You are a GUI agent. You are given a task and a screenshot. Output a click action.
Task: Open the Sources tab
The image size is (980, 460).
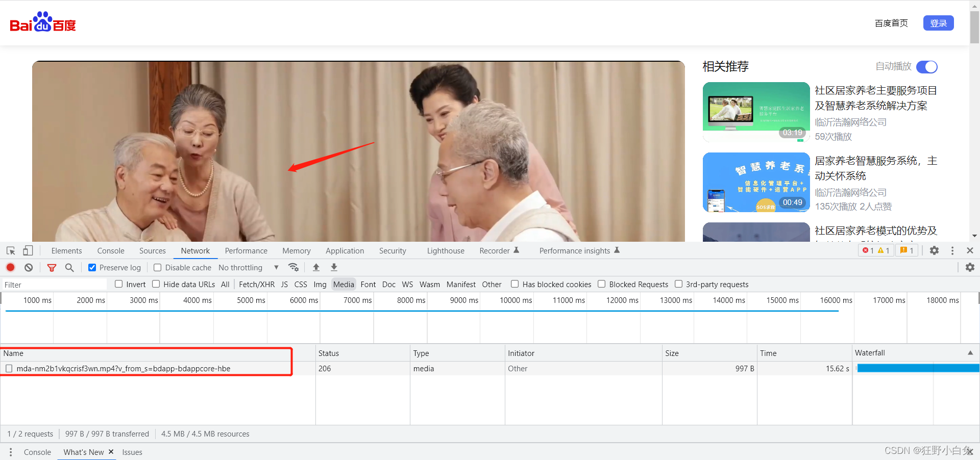[153, 250]
